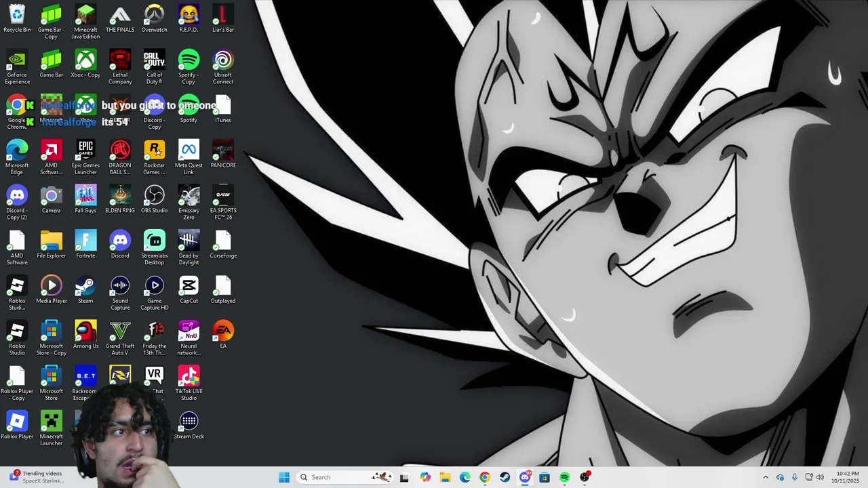The image size is (868, 488).
Task: Select the Steam desktop shortcut
Action: [85, 290]
